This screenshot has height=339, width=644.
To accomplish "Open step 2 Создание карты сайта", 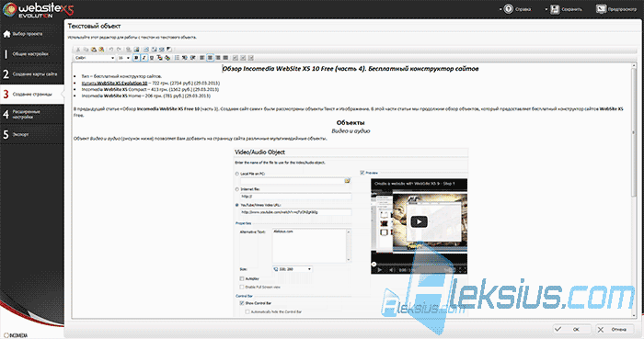I will (31, 73).
